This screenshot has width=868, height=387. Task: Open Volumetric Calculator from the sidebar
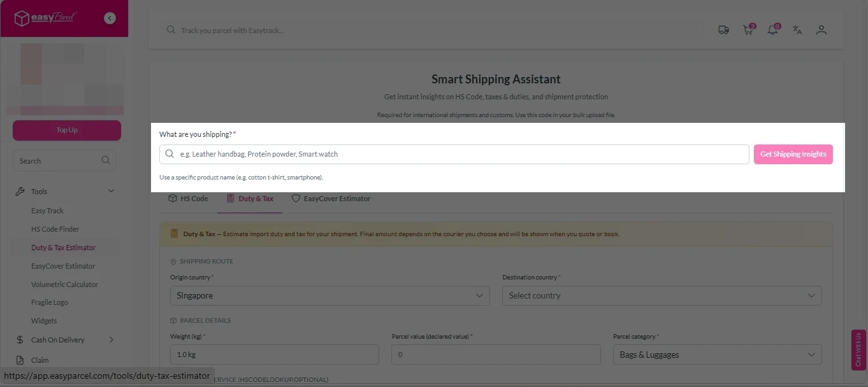coord(63,284)
